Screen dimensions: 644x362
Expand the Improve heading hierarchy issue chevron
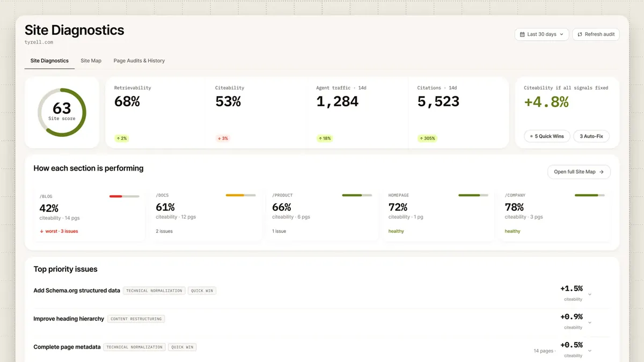click(x=590, y=322)
